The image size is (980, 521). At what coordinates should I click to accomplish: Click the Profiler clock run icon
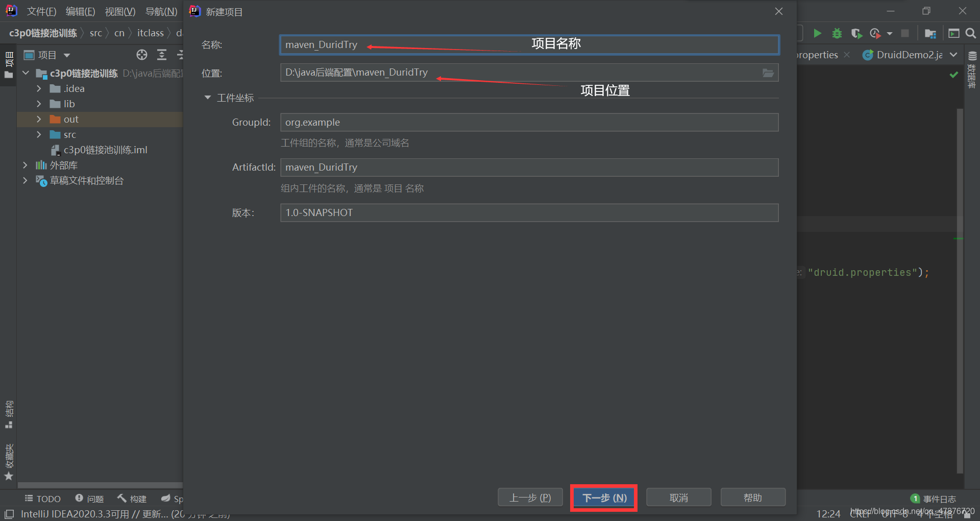875,33
